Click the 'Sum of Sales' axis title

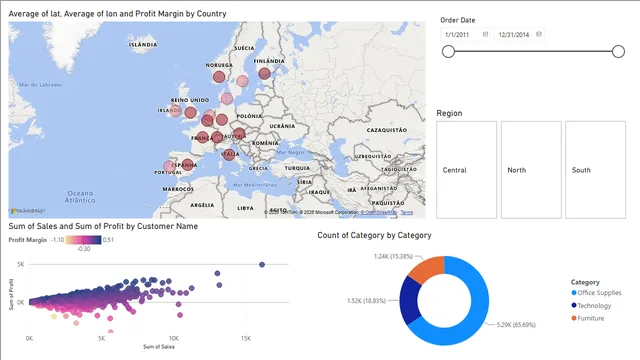click(158, 347)
